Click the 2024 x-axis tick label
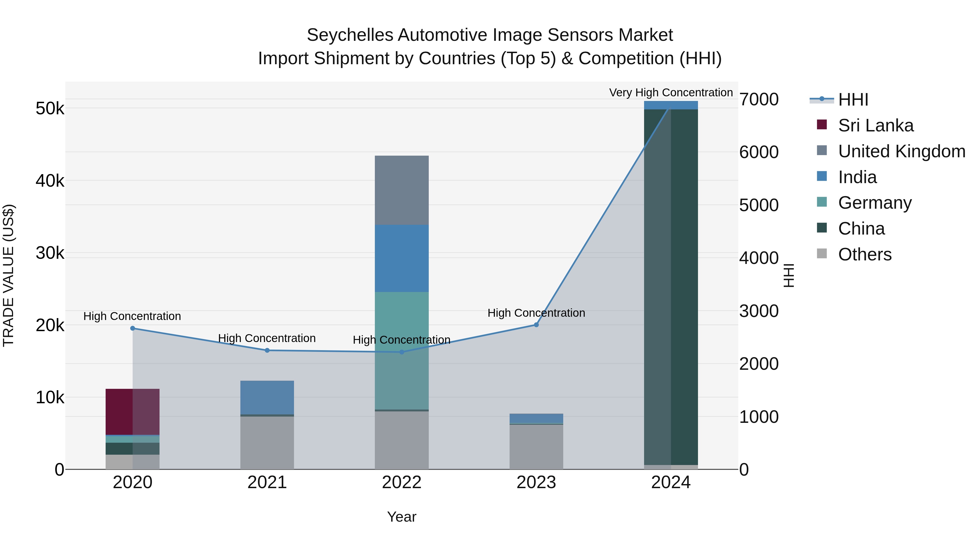Image resolution: width=980 pixels, height=551 pixels. pyautogui.click(x=671, y=482)
